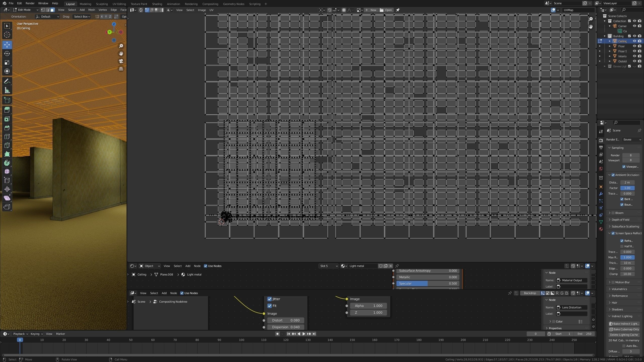Select the Smooth tool
644x362 pixels.
(7, 172)
